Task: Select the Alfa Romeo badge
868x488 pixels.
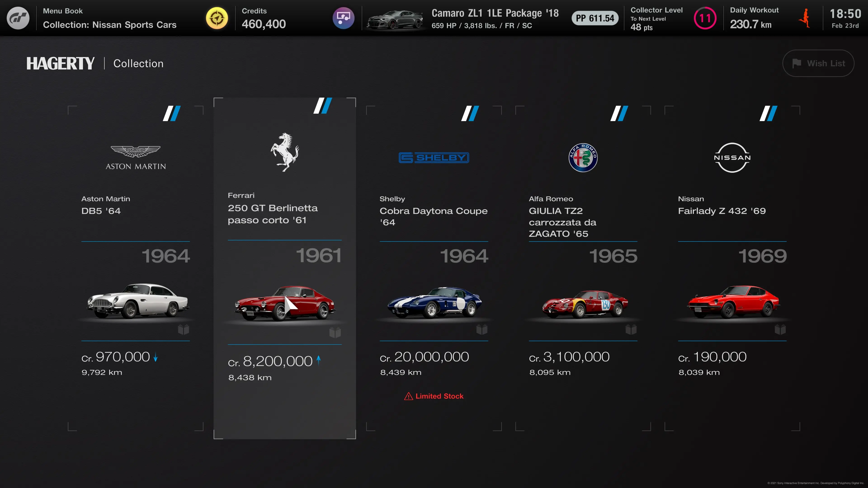Action: tap(583, 158)
